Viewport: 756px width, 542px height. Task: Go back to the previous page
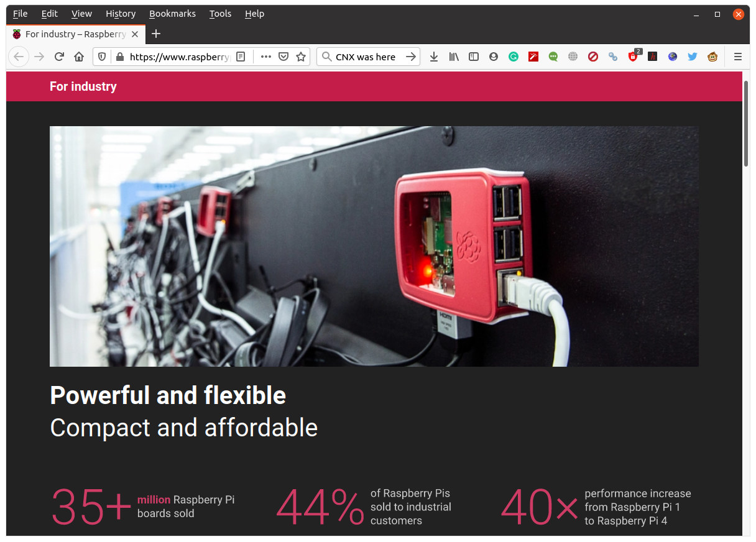click(19, 57)
